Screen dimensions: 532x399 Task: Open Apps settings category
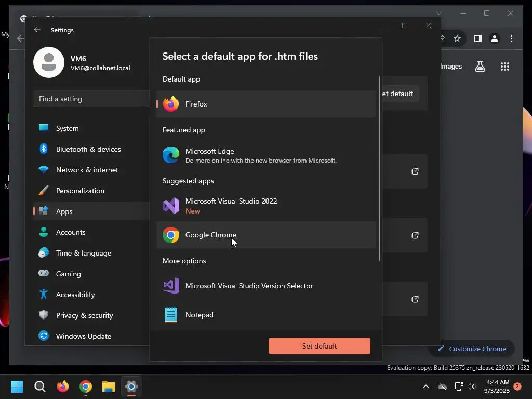point(91,211)
